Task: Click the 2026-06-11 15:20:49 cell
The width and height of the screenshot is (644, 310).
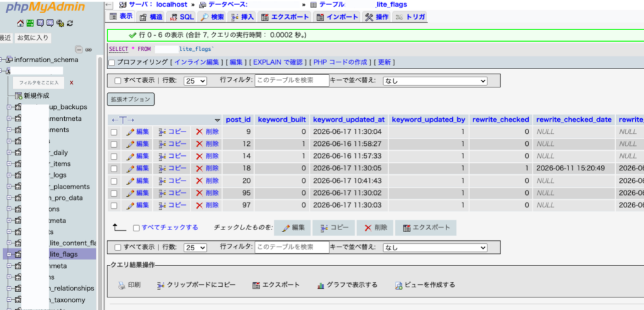Action: [574, 168]
